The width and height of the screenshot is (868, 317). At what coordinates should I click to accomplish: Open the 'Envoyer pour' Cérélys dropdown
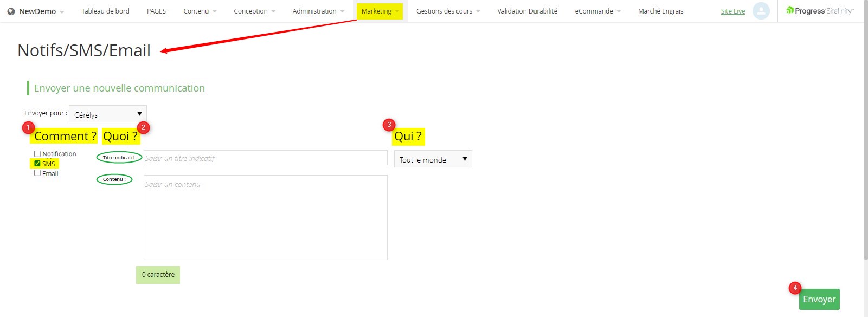pos(108,114)
